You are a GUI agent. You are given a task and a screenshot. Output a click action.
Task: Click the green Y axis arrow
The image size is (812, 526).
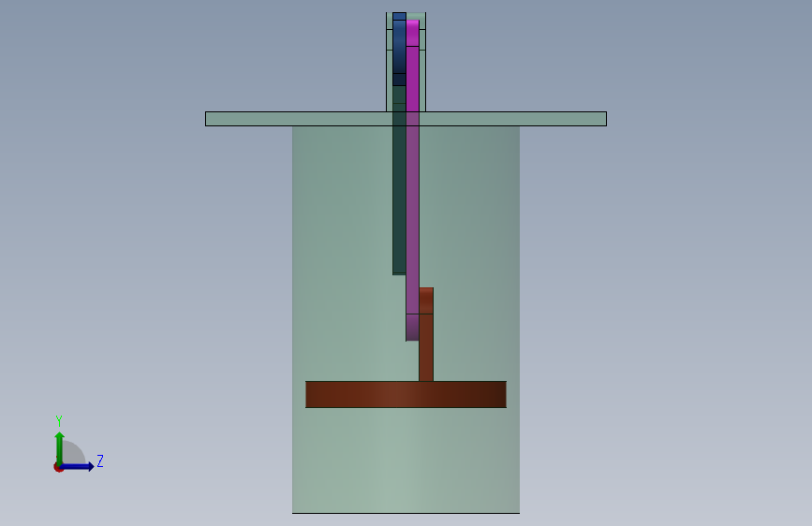pos(59,447)
